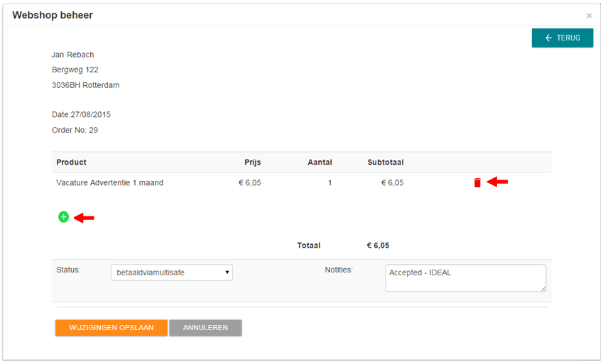Close the Webshop beheer dialog
Image resolution: width=605 pixels, height=364 pixels.
(x=589, y=16)
